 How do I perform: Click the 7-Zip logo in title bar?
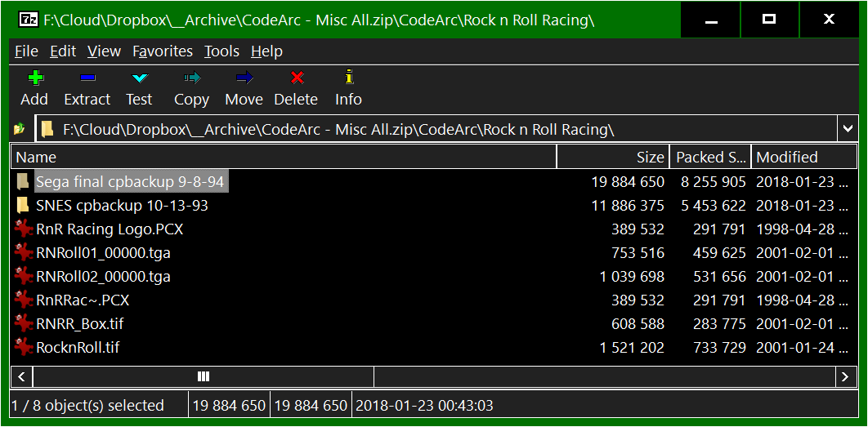point(29,20)
